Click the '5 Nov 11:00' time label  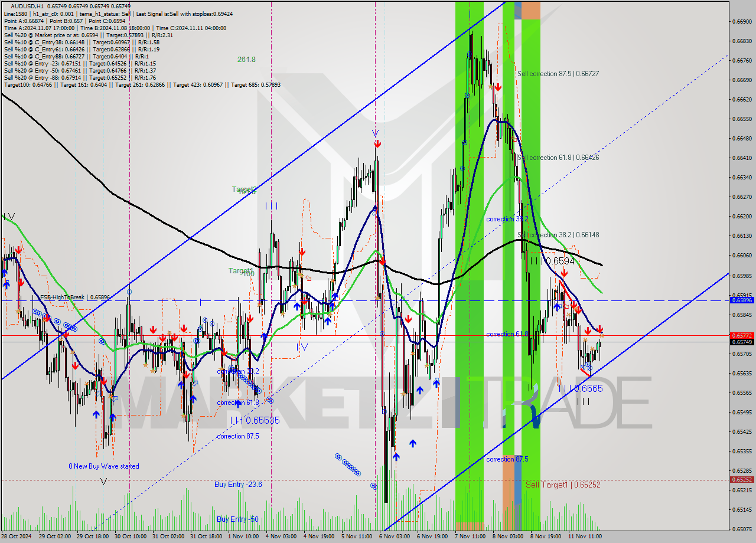tap(357, 537)
